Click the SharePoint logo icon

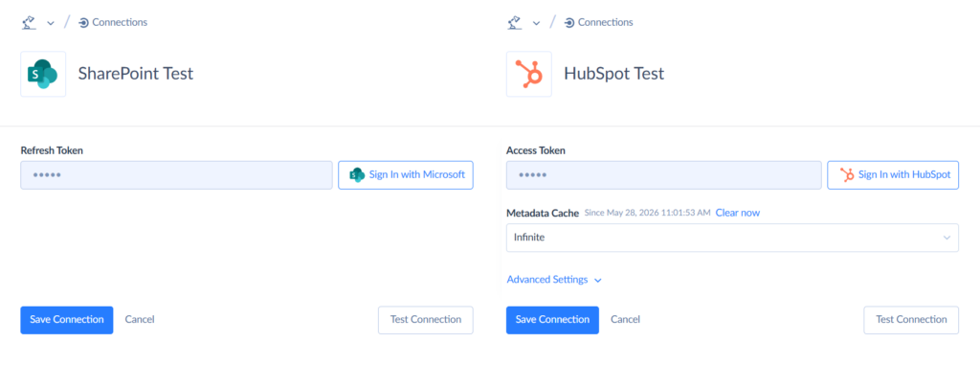point(43,74)
